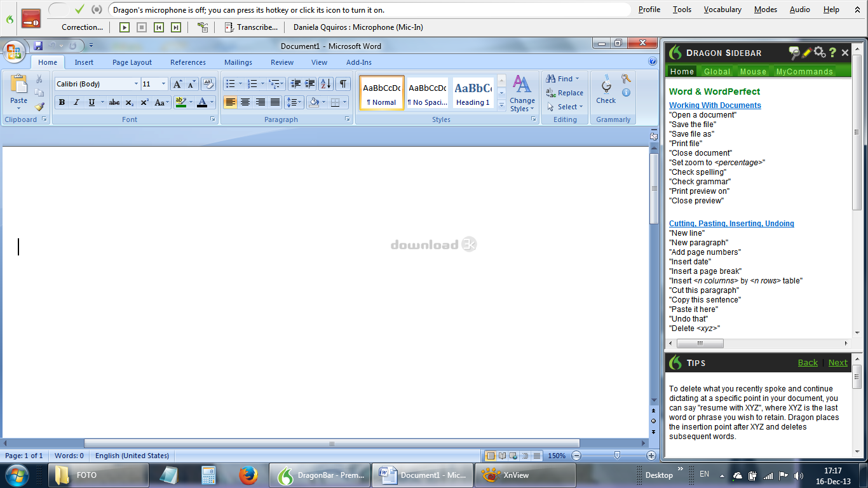Open bullets list dropdown arrow
Viewport: 868px width, 488px height.
(240, 84)
